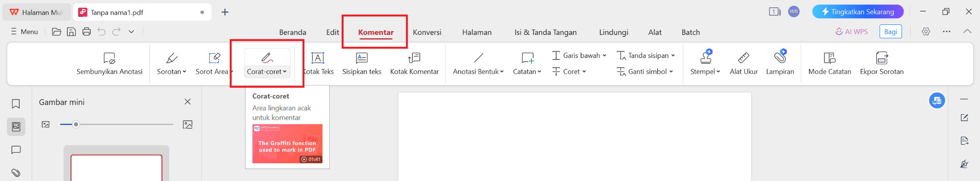Apply Garis bawah underline tool
980x181 pixels.
point(579,56)
